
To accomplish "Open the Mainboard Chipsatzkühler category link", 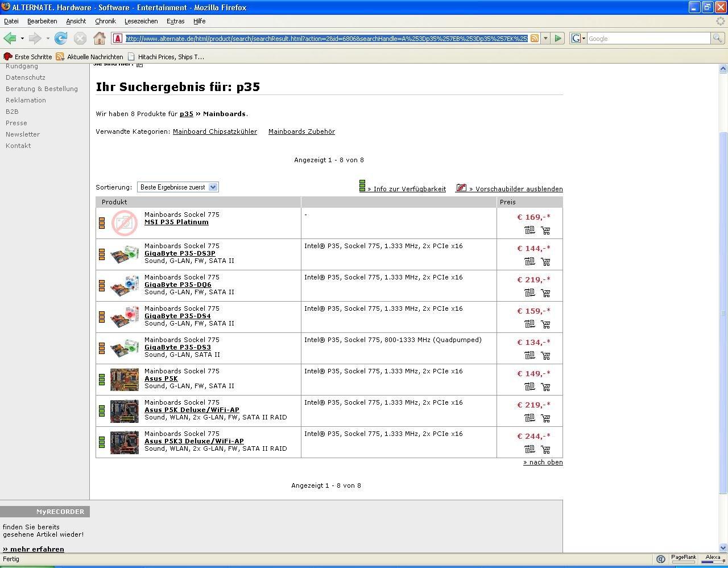I will click(215, 131).
